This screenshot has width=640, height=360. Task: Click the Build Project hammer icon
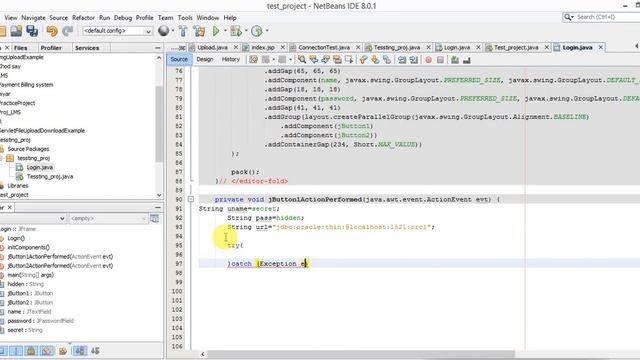(x=183, y=31)
